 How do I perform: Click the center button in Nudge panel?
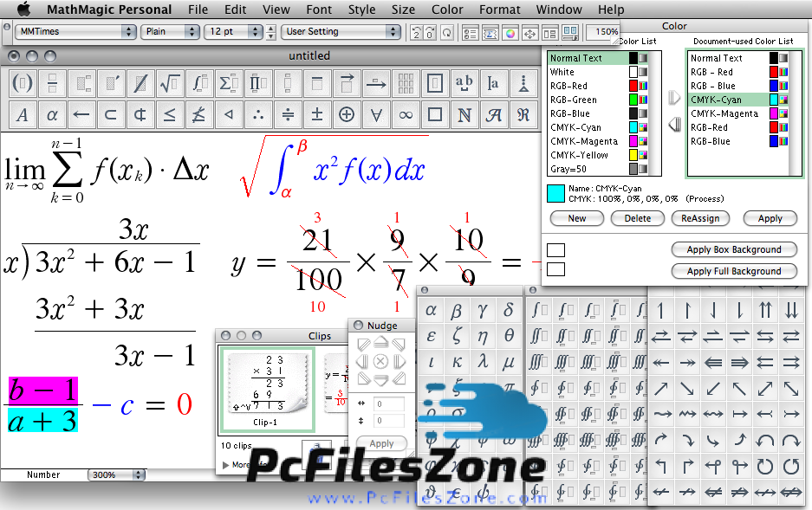coord(380,361)
